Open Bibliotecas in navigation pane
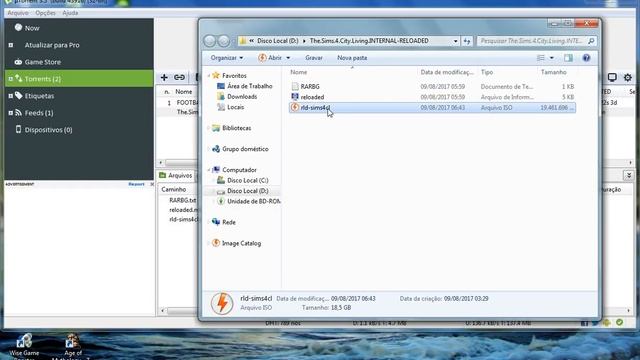Viewport: 640px width, 360px height. 236,128
